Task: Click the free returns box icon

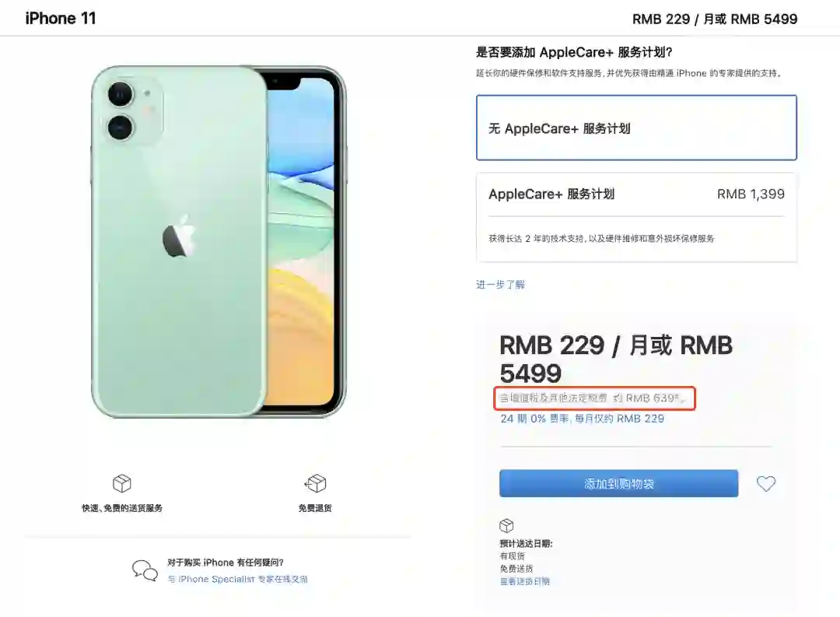Action: click(x=315, y=483)
